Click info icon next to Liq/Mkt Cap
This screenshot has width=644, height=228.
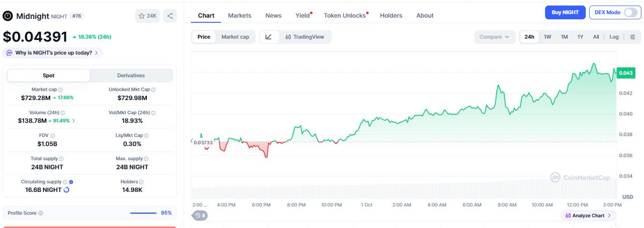pos(147,136)
